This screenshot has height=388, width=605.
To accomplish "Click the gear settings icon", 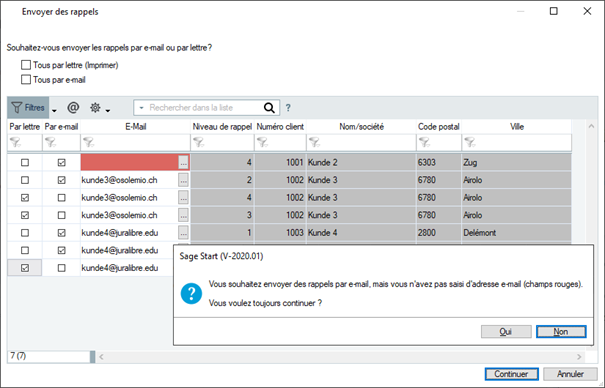I will point(95,108).
